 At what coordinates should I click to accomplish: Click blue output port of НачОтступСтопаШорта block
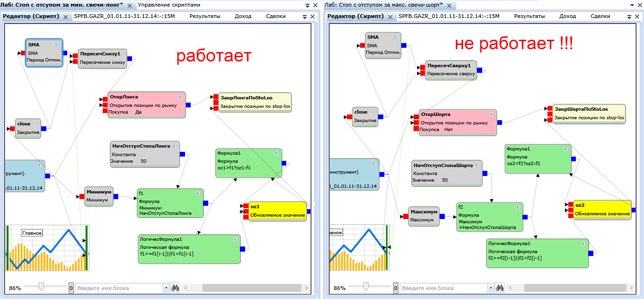[485, 173]
